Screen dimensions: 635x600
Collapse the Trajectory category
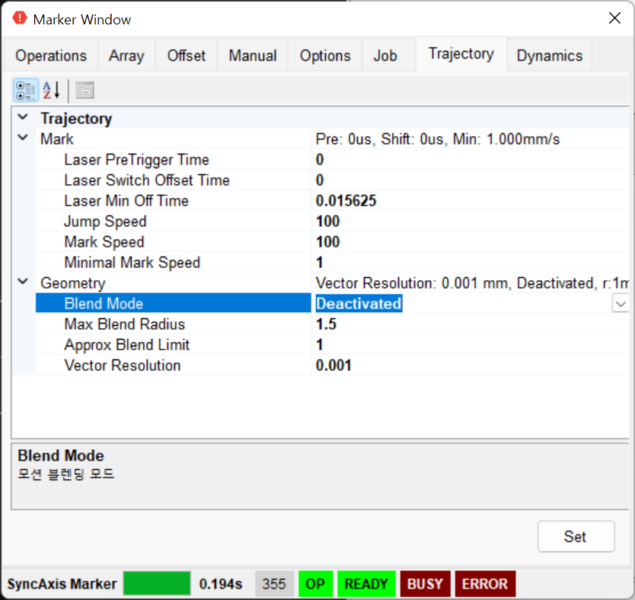coord(23,118)
